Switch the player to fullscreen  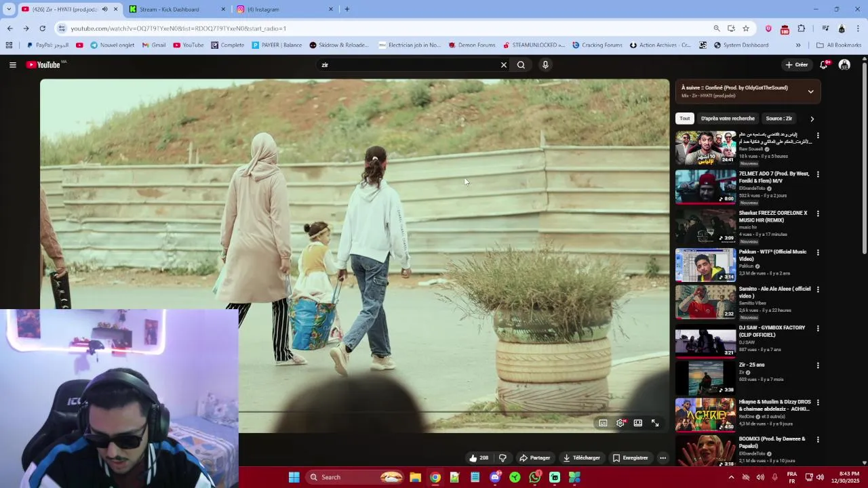pyautogui.click(x=655, y=423)
